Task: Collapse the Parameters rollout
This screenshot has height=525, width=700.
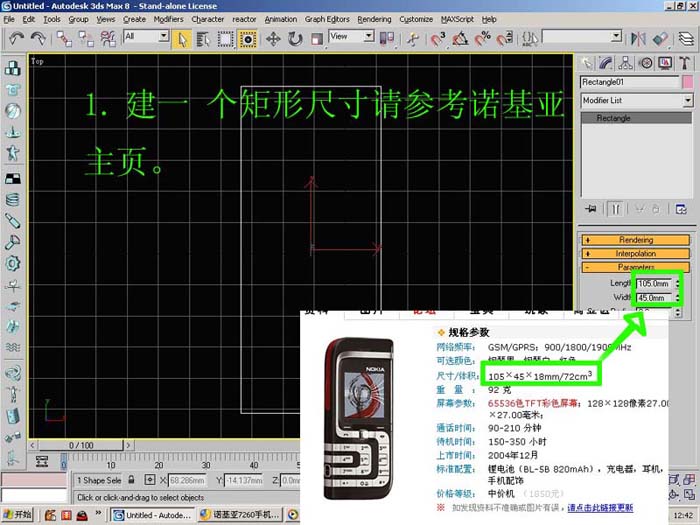Action: 636,267
